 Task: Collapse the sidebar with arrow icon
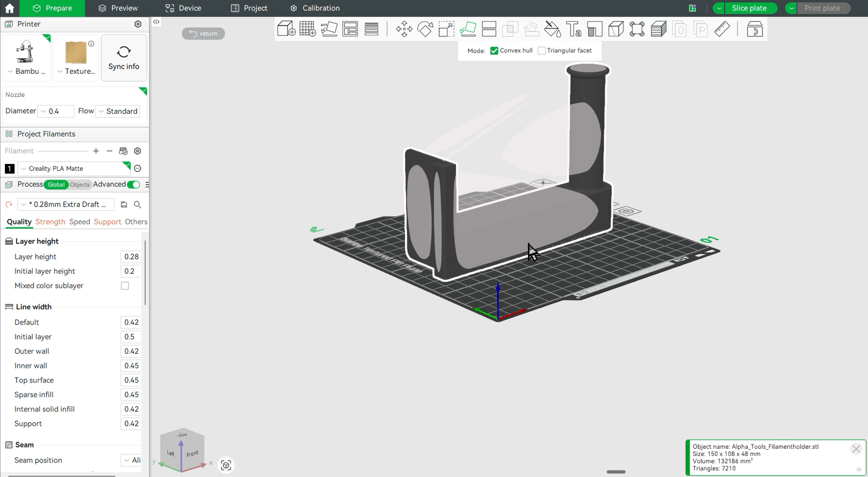tap(156, 22)
